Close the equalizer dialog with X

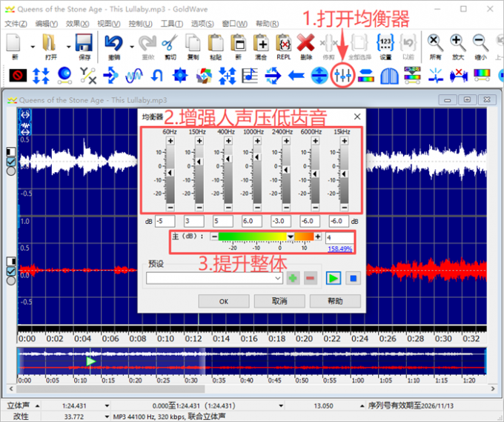point(357,116)
